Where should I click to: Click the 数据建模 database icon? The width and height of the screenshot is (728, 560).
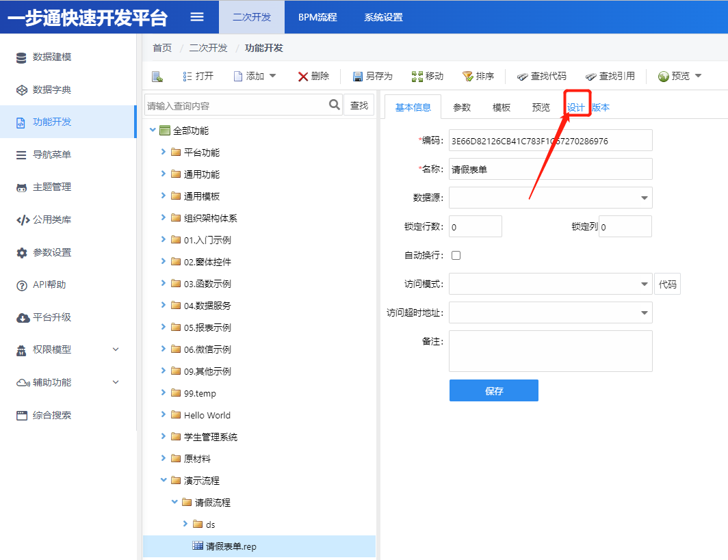point(21,57)
